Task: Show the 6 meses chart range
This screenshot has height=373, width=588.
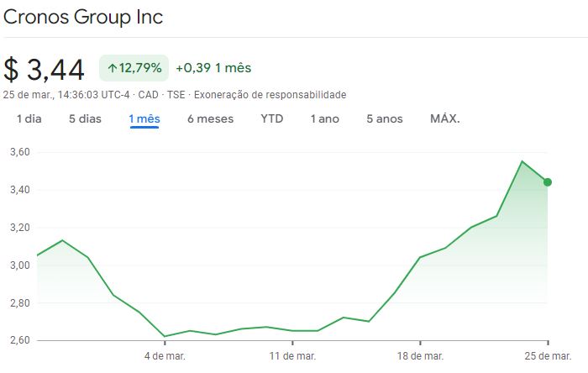Action: tap(210, 118)
